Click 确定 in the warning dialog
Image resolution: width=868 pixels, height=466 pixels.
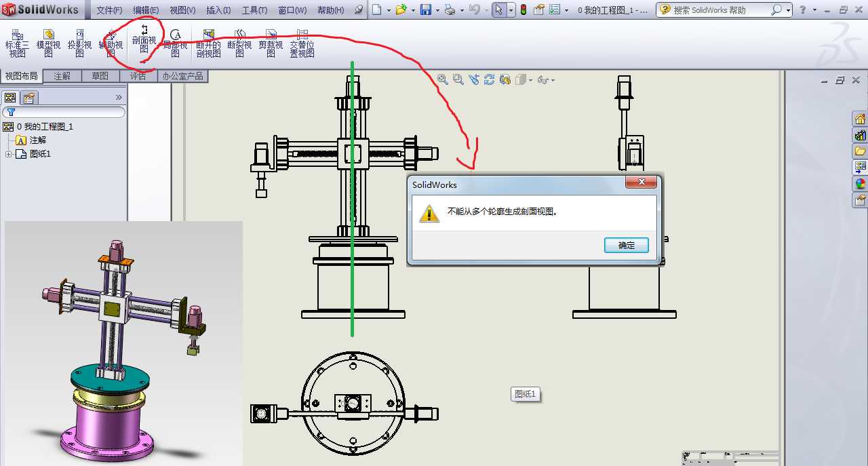pos(627,246)
